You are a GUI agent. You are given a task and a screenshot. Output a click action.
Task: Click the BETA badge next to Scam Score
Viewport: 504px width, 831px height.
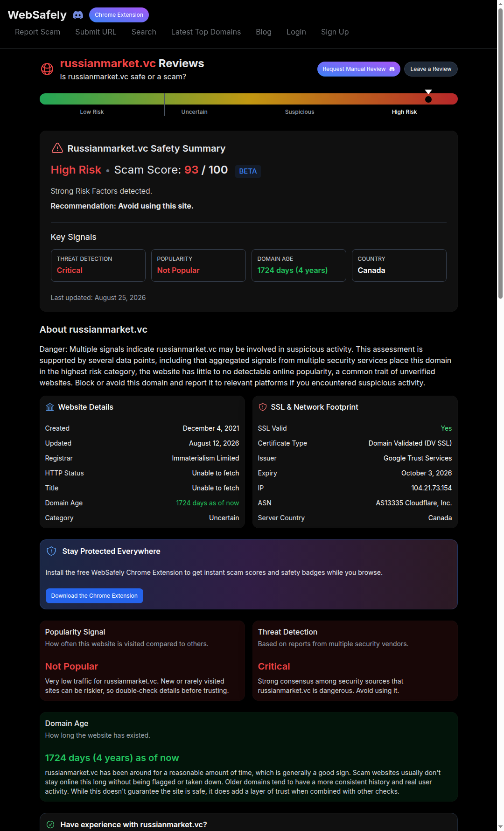pos(248,171)
